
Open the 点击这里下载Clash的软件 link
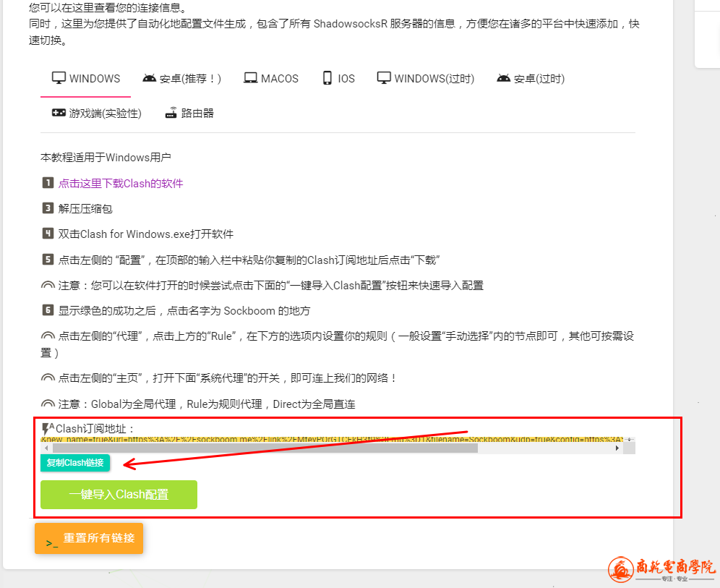121,184
